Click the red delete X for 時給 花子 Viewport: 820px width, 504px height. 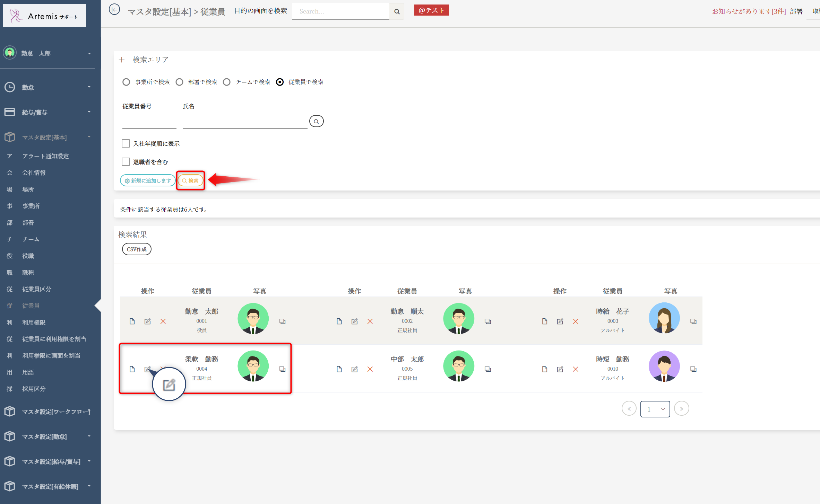click(x=576, y=321)
